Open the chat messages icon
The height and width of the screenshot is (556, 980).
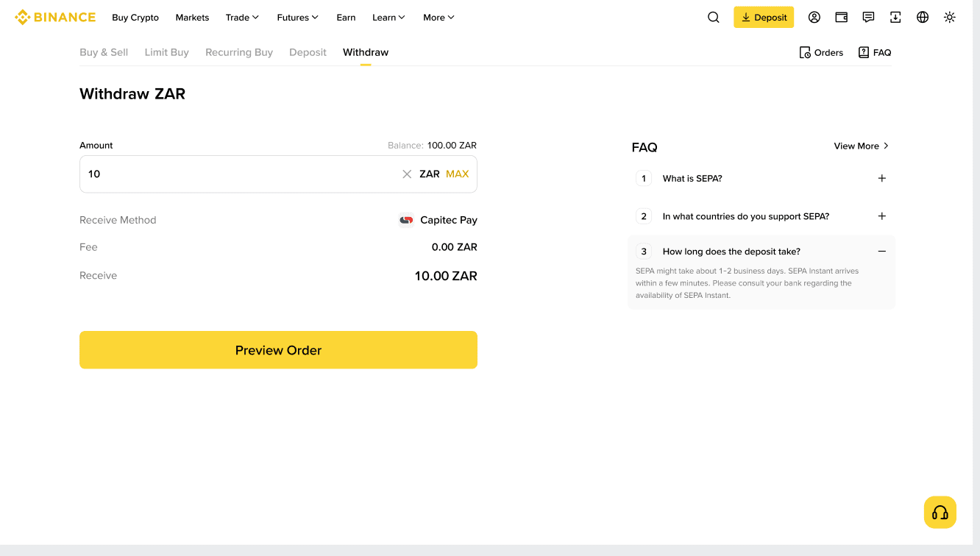click(x=868, y=18)
